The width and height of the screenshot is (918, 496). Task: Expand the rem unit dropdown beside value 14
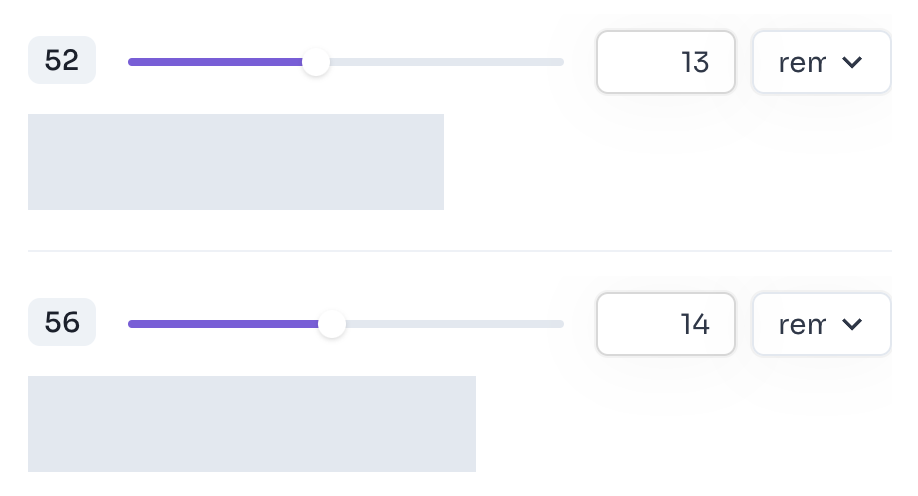(x=821, y=324)
